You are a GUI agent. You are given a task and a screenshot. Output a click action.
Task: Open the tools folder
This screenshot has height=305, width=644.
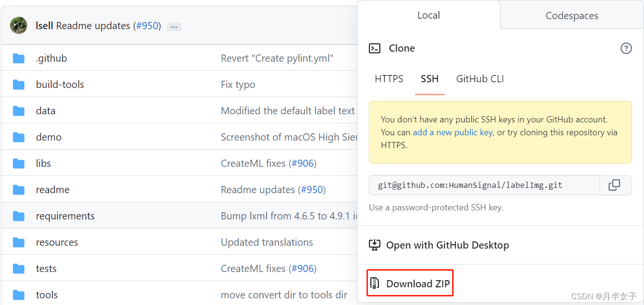pyautogui.click(x=47, y=295)
